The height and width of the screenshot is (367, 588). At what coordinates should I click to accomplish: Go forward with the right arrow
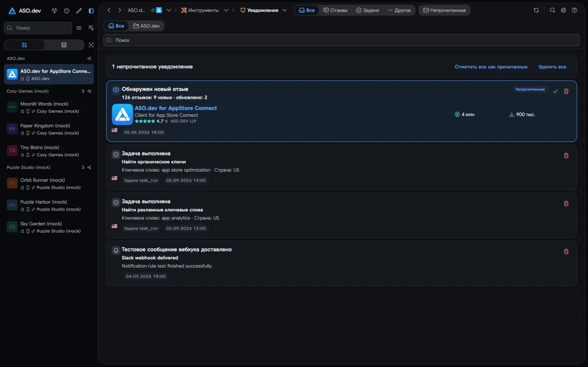(120, 10)
